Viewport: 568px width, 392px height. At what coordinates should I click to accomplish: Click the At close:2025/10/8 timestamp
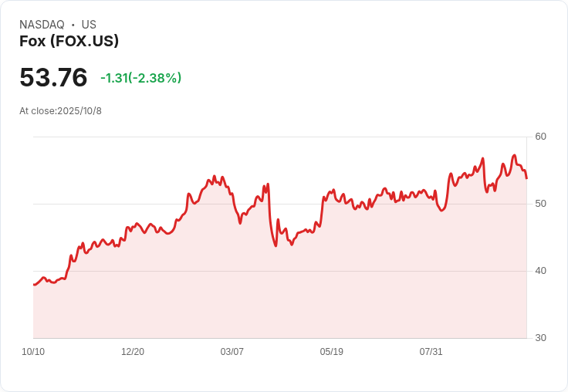point(60,111)
